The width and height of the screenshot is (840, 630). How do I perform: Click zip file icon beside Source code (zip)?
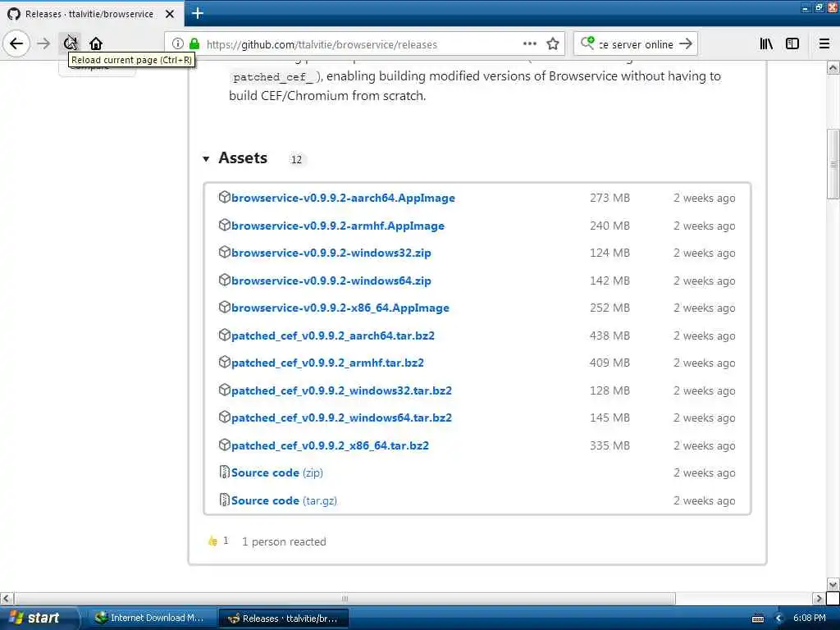[225, 472]
